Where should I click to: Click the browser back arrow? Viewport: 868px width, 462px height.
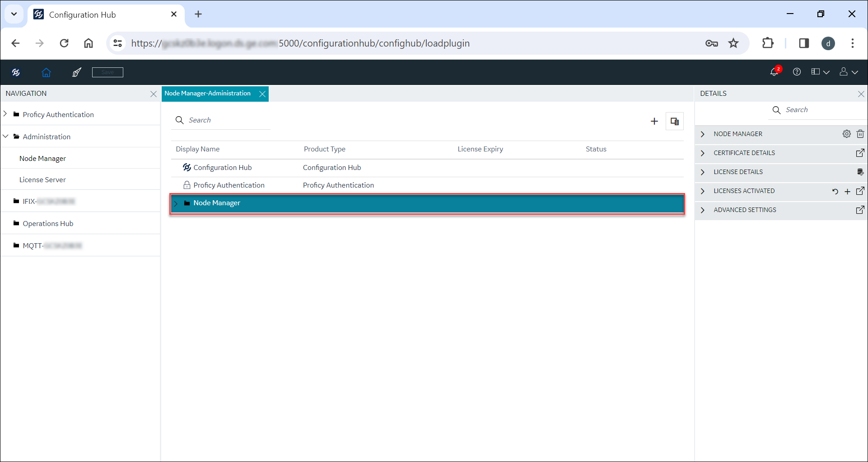[x=15, y=43]
